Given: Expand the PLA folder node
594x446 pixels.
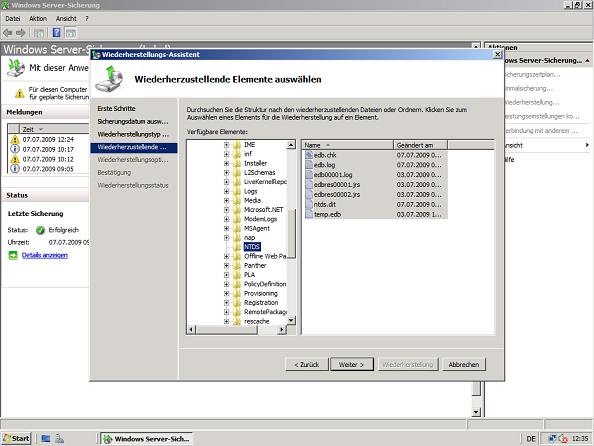Looking at the screenshot, I should coord(227,275).
